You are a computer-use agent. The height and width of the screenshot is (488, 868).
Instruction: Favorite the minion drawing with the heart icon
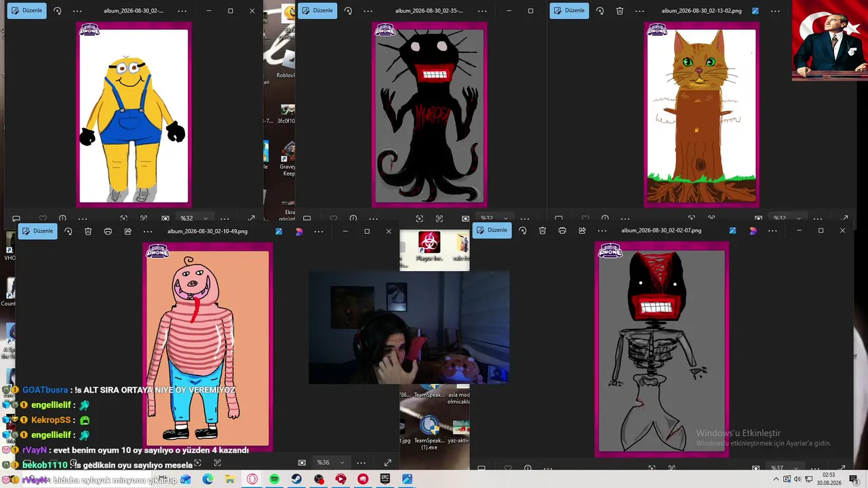pos(43,218)
